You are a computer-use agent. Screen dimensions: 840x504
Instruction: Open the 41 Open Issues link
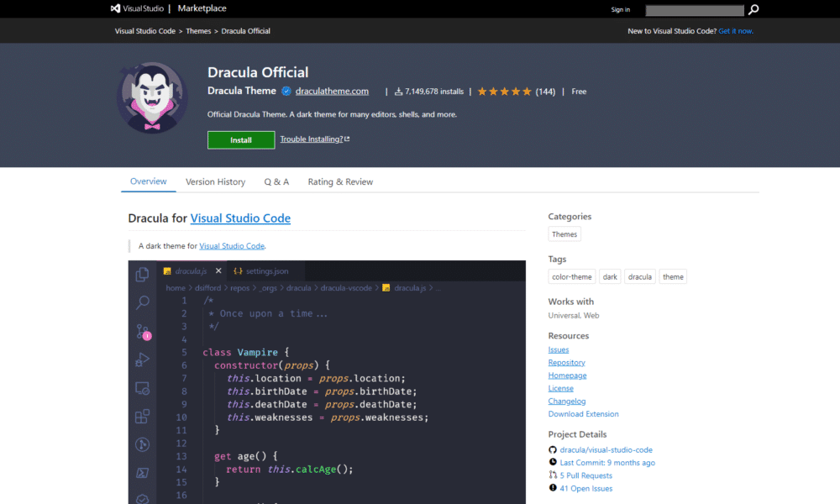586,489
